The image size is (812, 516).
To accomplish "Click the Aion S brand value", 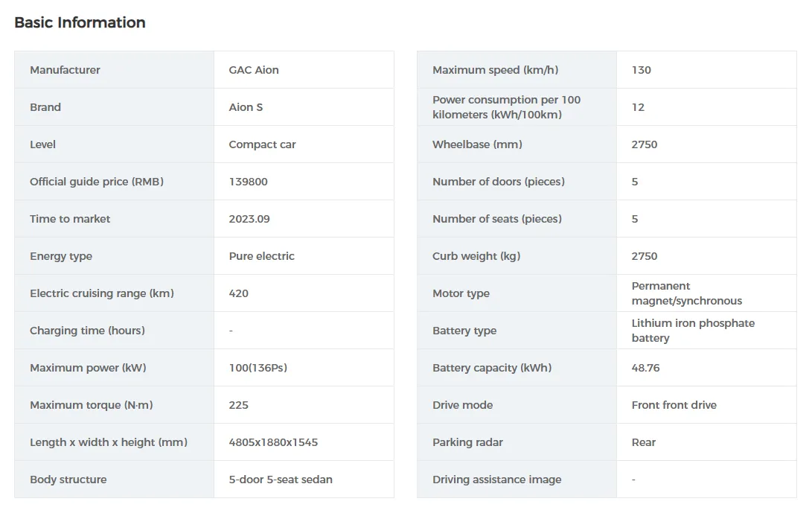I will 246,107.
